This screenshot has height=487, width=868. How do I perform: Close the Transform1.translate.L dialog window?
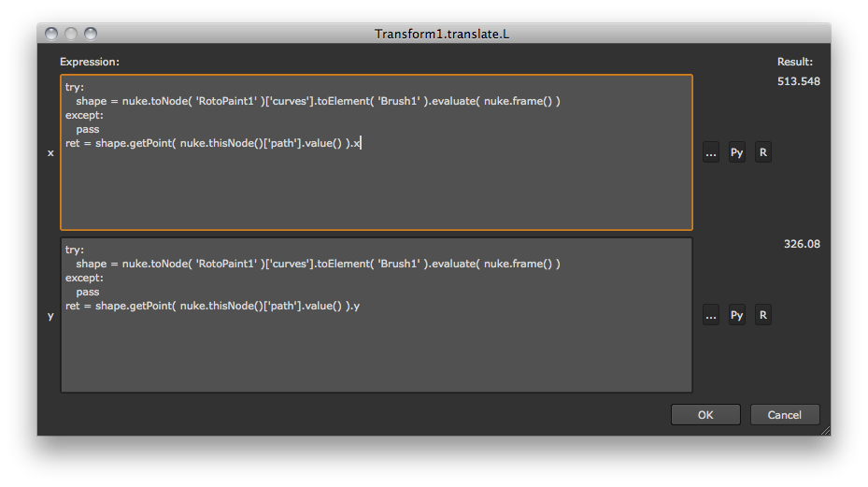pos(51,34)
